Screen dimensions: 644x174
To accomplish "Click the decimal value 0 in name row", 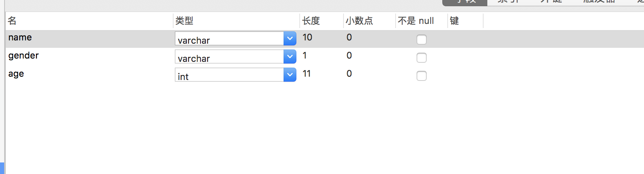I will [349, 38].
